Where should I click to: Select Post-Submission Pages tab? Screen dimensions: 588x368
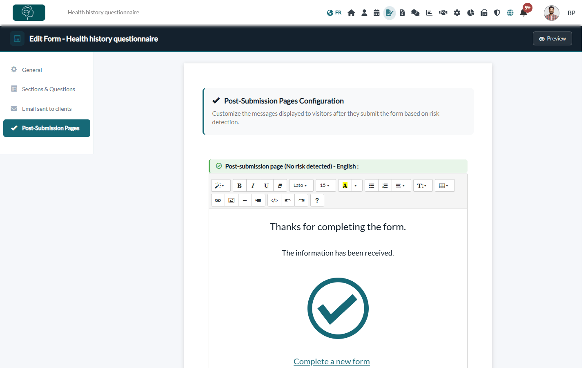pyautogui.click(x=47, y=128)
